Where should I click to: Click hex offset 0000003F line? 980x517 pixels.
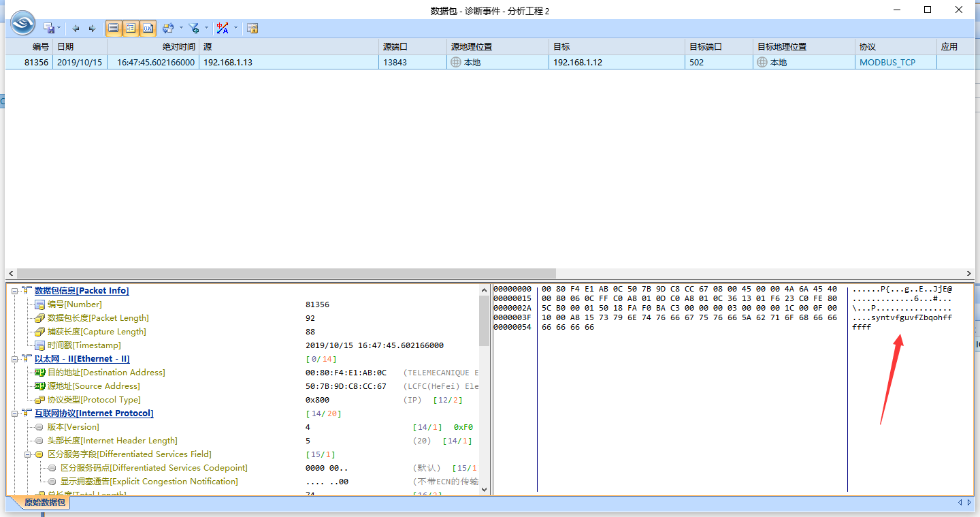[512, 317]
